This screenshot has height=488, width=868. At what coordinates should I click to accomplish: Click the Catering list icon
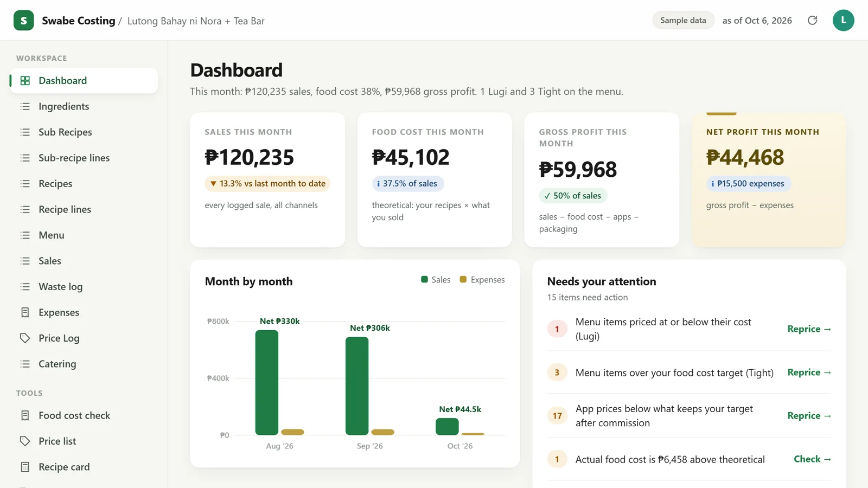25,364
